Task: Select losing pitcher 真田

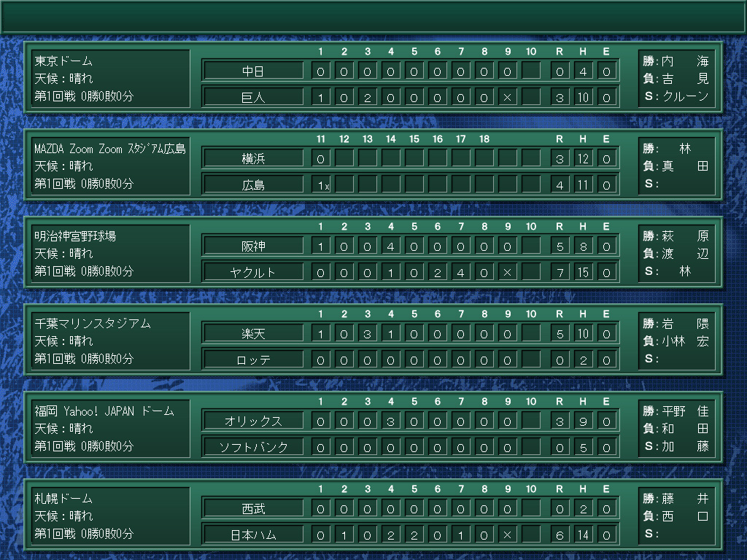Action: coord(685,166)
